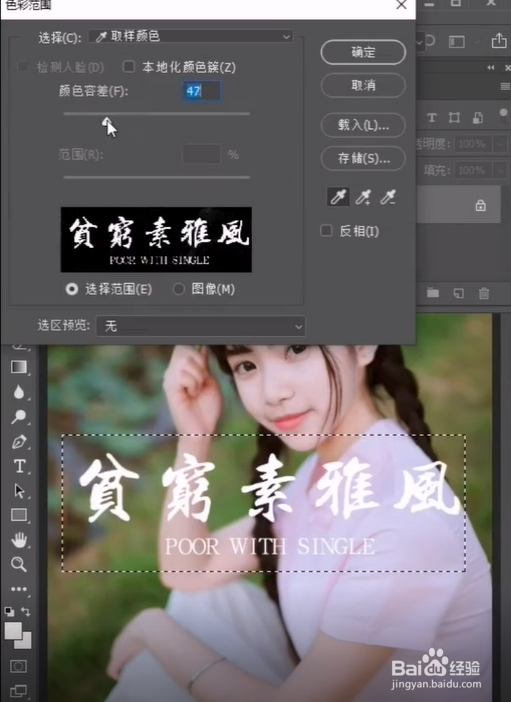Viewport: 511px width, 702px height.
Task: Turn the layer filter toggle on or off
Action: pos(504,115)
